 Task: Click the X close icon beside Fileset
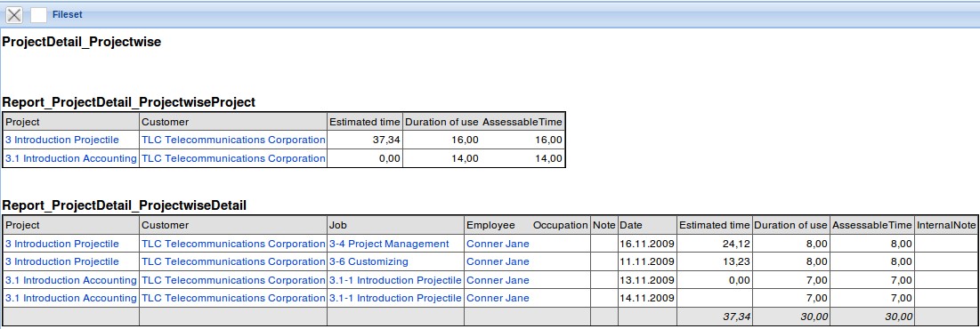pyautogui.click(x=13, y=15)
